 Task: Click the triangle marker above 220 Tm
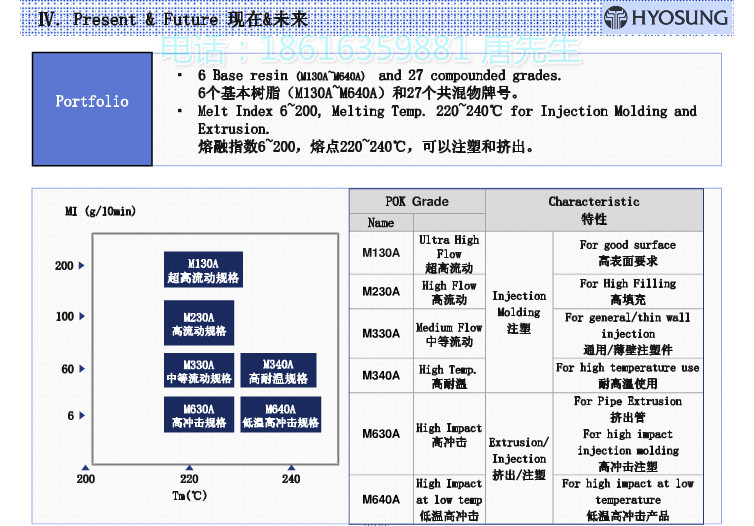pyautogui.click(x=189, y=467)
